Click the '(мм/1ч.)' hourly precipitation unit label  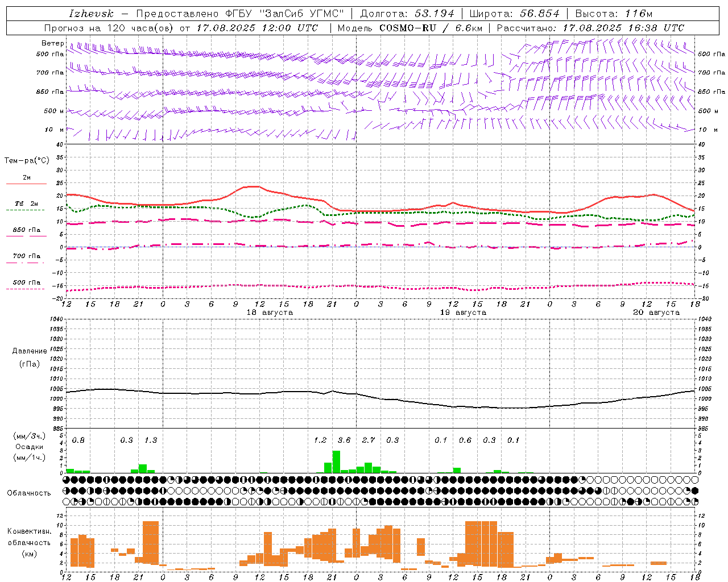click(30, 458)
